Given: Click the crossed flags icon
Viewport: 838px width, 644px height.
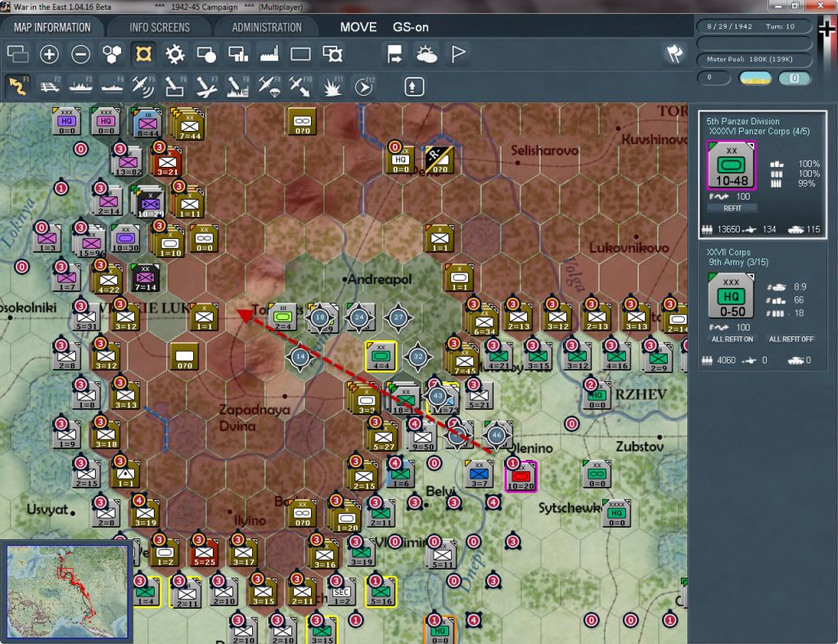Looking at the screenshot, I should tap(674, 53).
